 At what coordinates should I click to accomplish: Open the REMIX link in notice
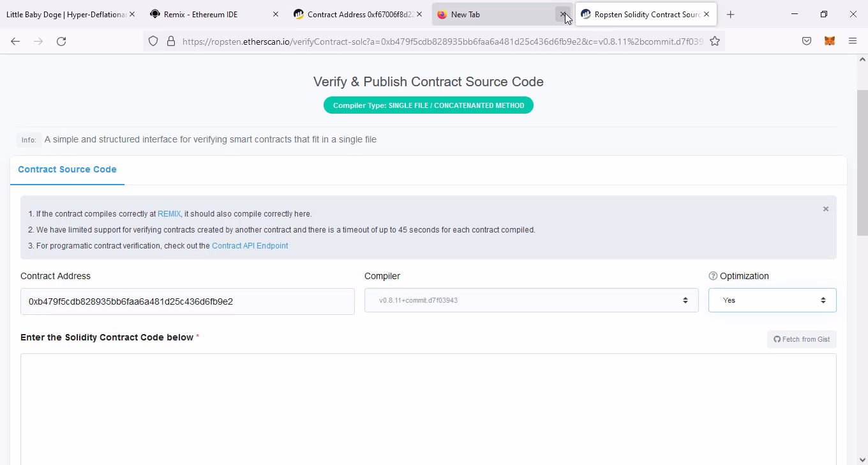[169, 214]
